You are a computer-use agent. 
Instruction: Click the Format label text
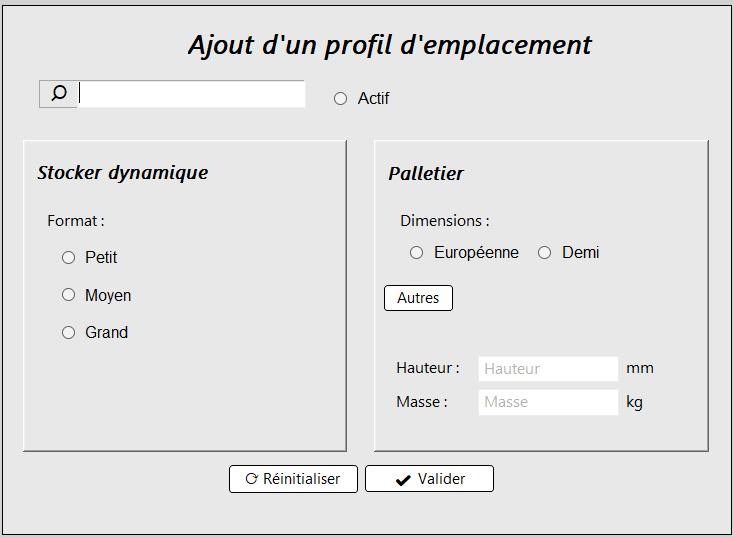pos(76,220)
